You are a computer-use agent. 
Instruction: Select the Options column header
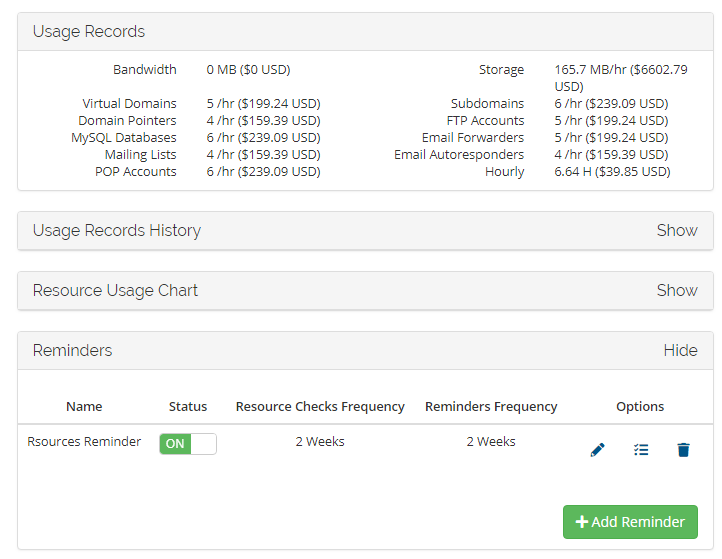pyautogui.click(x=640, y=407)
